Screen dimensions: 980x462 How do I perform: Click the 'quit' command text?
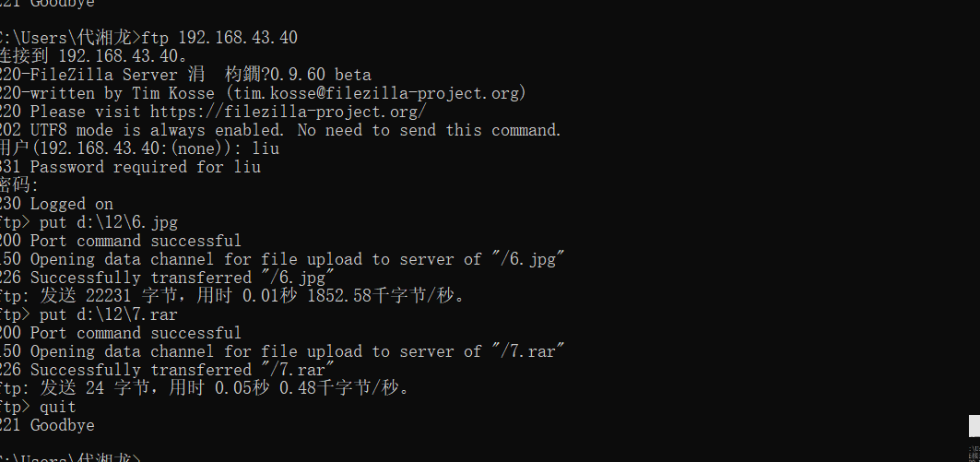[x=57, y=407]
